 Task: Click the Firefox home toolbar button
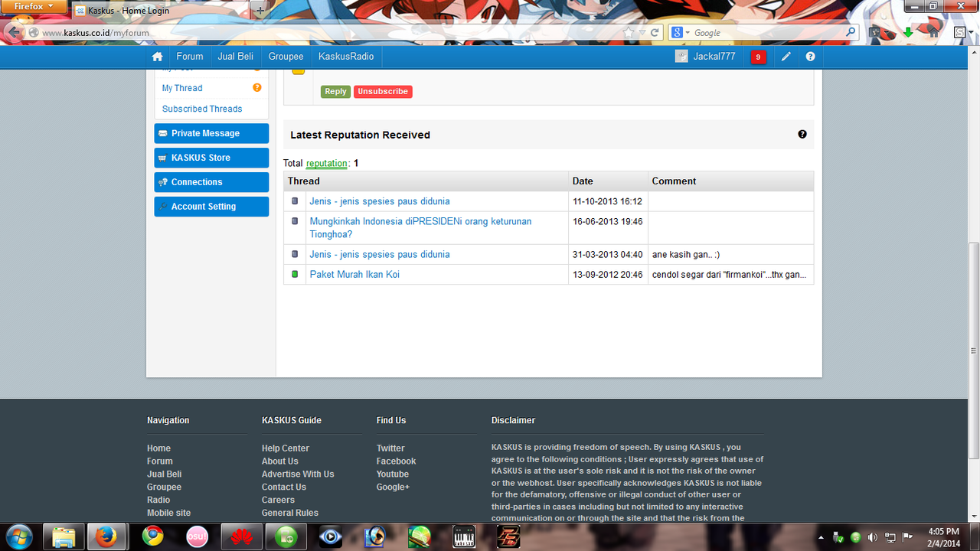coord(934,32)
